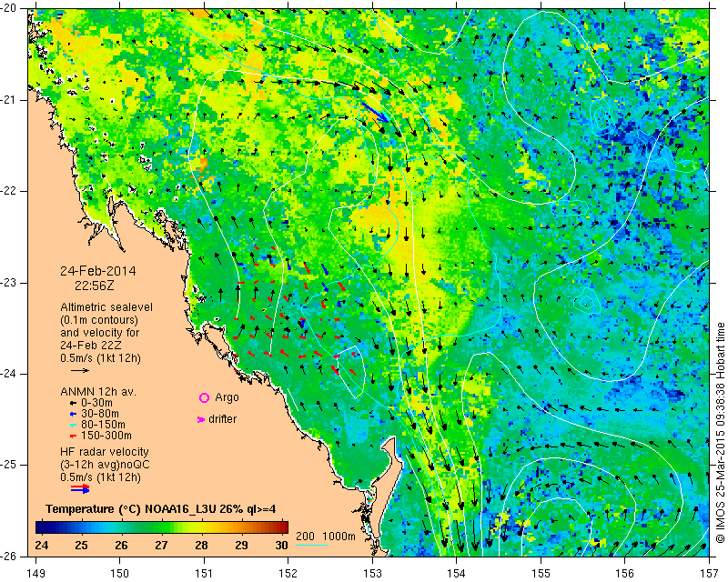Image resolution: width=728 pixels, height=582 pixels.
Task: Click the "24-Feb 22Z" legend text
Action: tap(90, 346)
